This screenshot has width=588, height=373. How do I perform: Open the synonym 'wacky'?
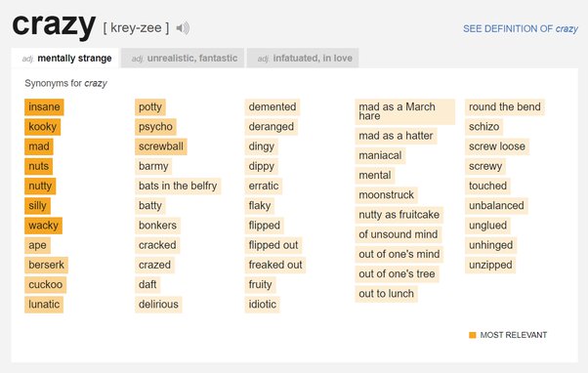click(x=44, y=226)
